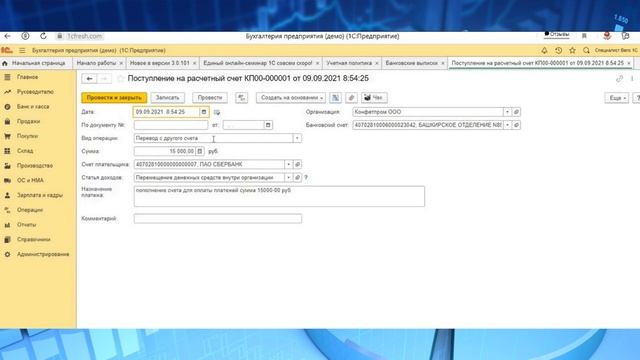Image resolution: width=640 pixels, height=360 pixels.
Task: Close the Банковские выписки tab
Action: point(443,63)
